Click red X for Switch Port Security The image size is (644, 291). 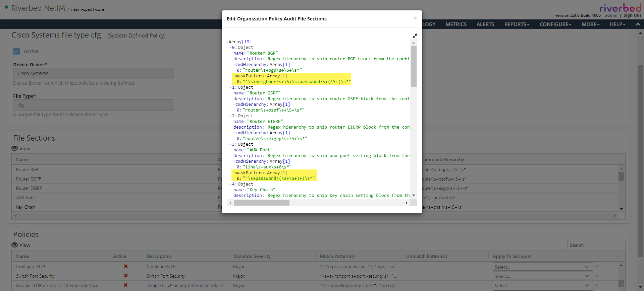(126, 276)
